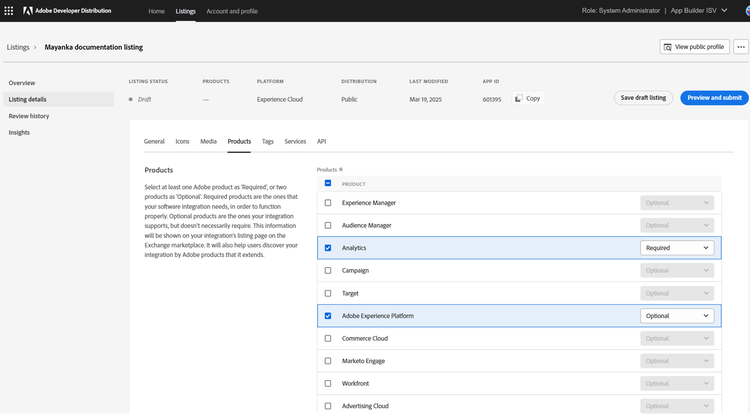This screenshot has height=415, width=750.
Task: Check the Experience Manager checkbox
Action: (x=328, y=203)
